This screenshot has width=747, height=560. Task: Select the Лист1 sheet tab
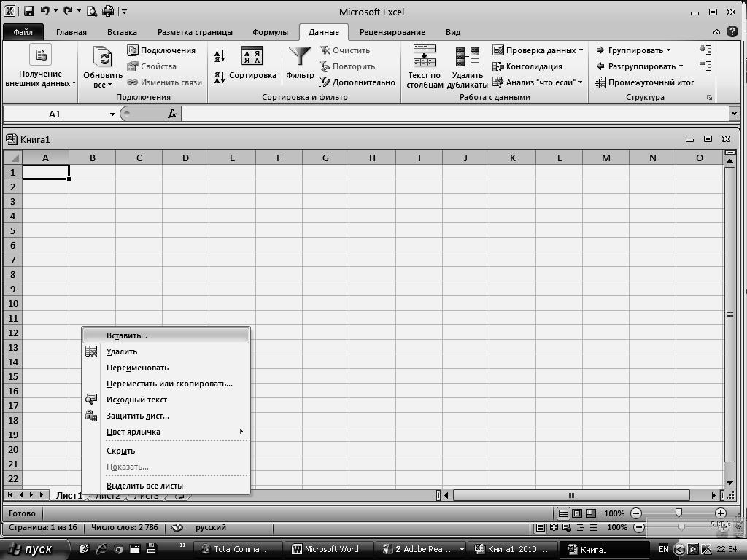69,496
